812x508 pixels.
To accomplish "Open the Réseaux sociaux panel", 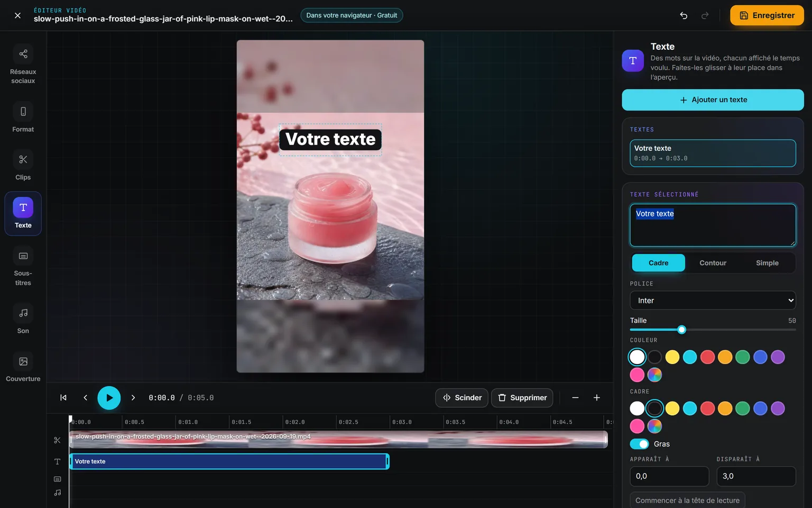I will [23, 64].
